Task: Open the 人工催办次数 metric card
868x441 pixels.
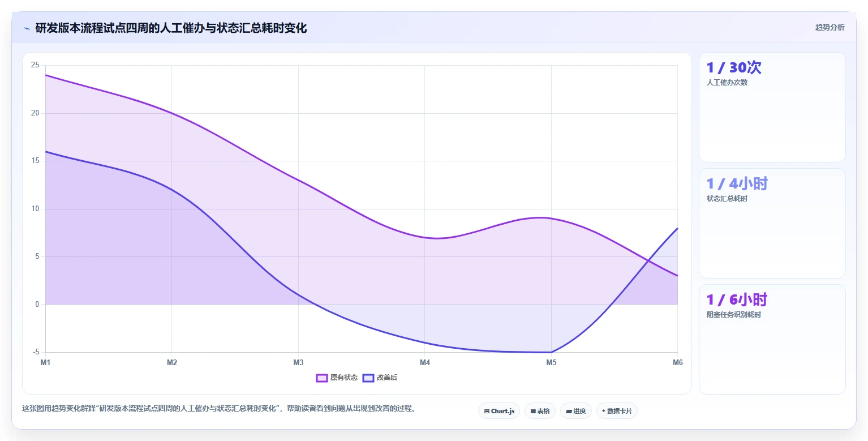Action: [x=772, y=108]
